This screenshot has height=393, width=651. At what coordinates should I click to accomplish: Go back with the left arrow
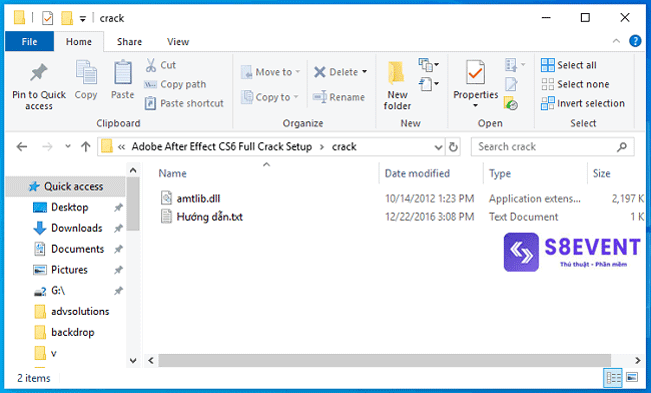coord(22,146)
